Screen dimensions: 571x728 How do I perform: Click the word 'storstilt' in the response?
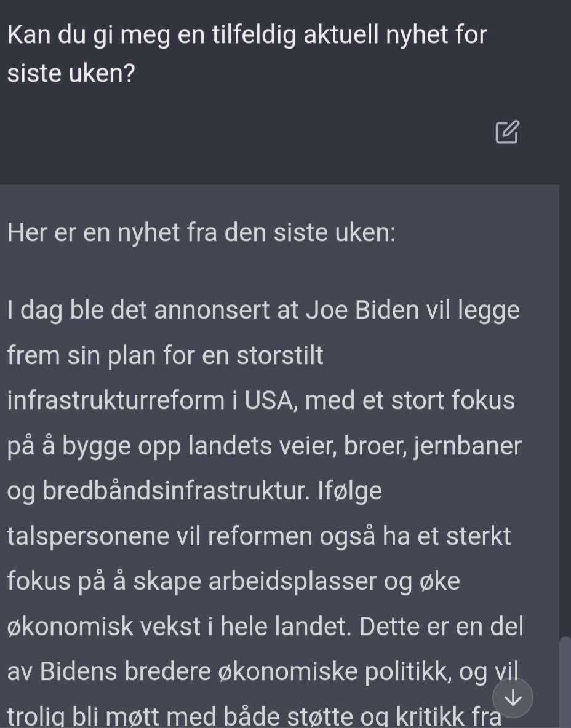click(280, 355)
